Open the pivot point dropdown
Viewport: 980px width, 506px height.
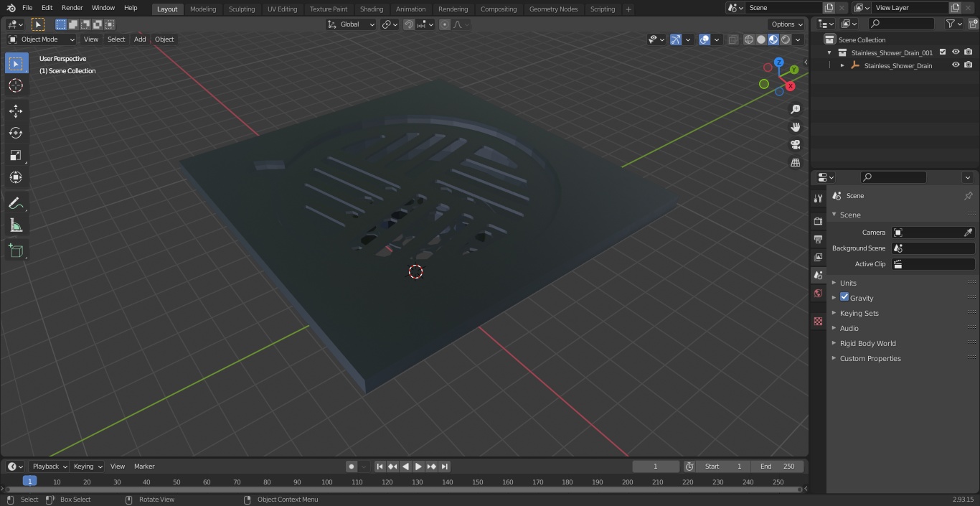pos(390,24)
